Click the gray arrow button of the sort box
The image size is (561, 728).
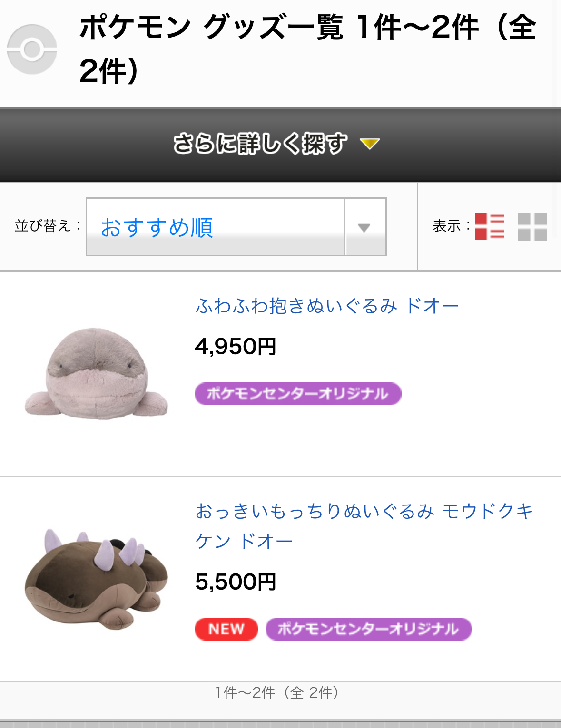[364, 227]
